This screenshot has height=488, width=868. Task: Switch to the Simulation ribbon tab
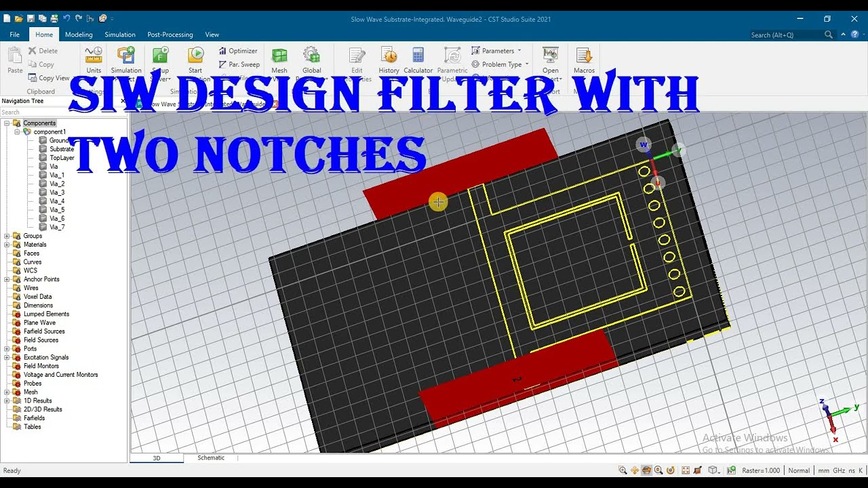click(120, 35)
